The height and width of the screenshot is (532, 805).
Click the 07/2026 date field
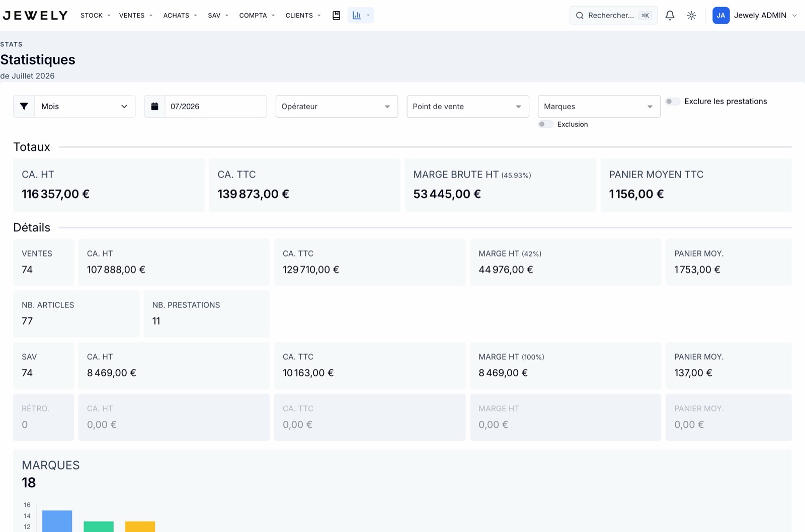[216, 106]
